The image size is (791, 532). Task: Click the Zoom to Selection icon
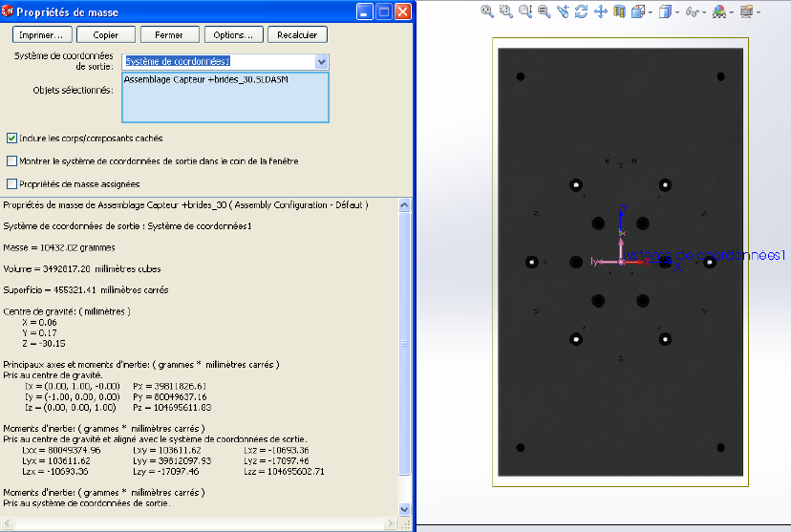click(544, 11)
